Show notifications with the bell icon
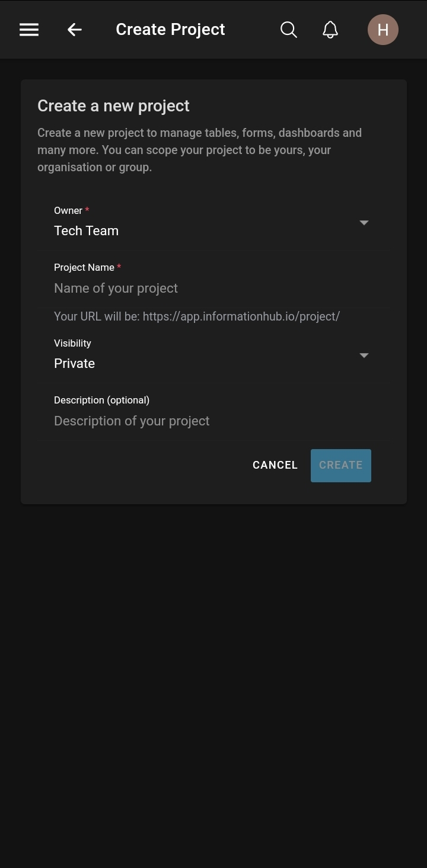 [x=330, y=30]
